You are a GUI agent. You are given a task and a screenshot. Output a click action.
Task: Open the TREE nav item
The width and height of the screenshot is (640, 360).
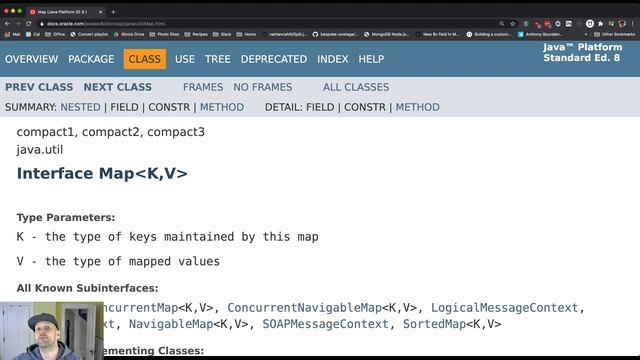click(218, 59)
